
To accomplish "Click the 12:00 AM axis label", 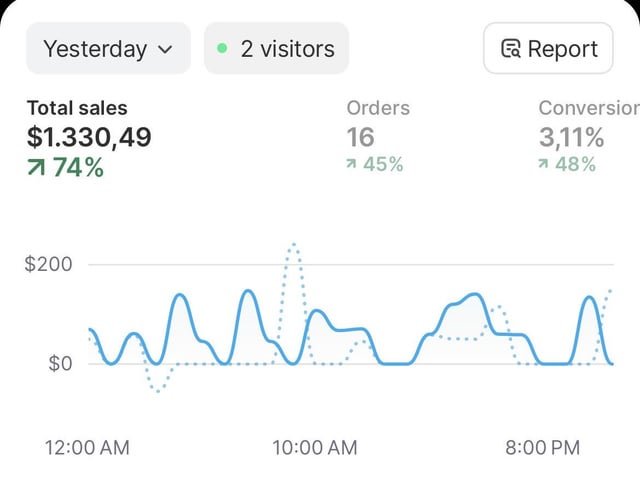I will 87,448.
